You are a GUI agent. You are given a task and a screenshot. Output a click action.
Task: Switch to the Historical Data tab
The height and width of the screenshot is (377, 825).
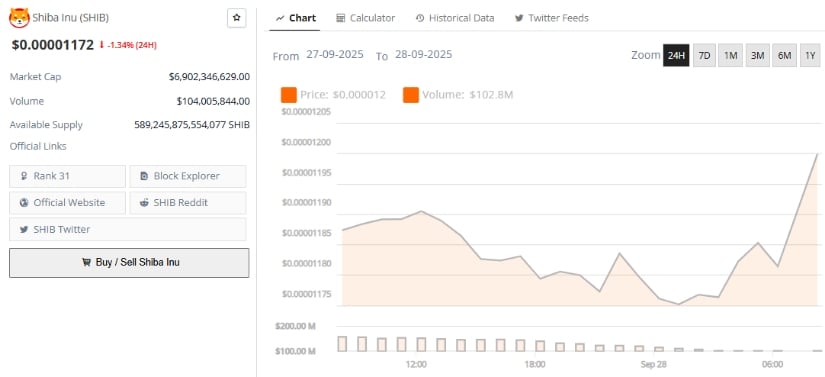coord(455,18)
